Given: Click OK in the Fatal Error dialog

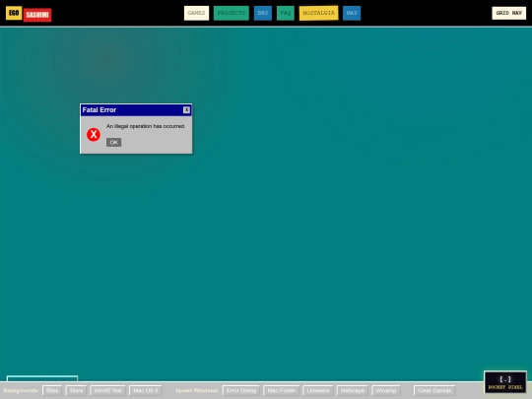Looking at the screenshot, I should click(x=113, y=142).
